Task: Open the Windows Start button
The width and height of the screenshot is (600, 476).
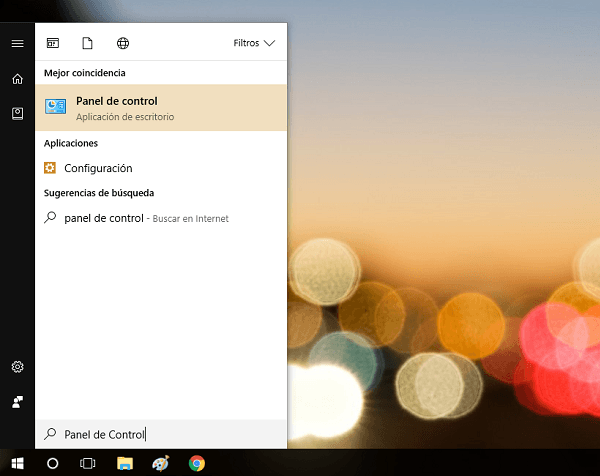Action: 17,463
